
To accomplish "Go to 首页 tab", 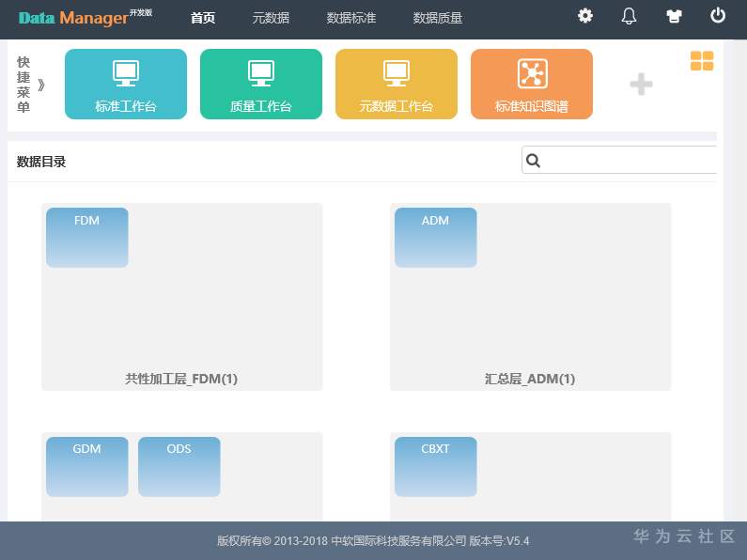I will point(203,18).
